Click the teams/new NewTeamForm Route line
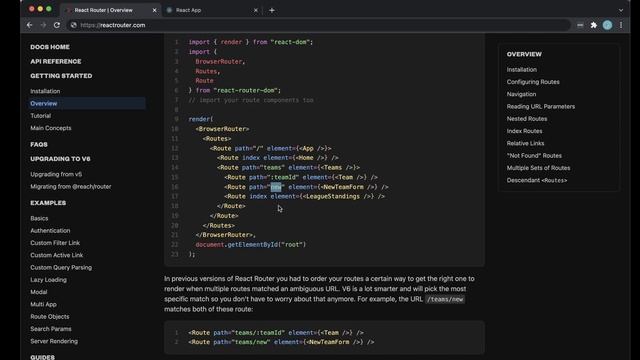 click(x=281, y=342)
